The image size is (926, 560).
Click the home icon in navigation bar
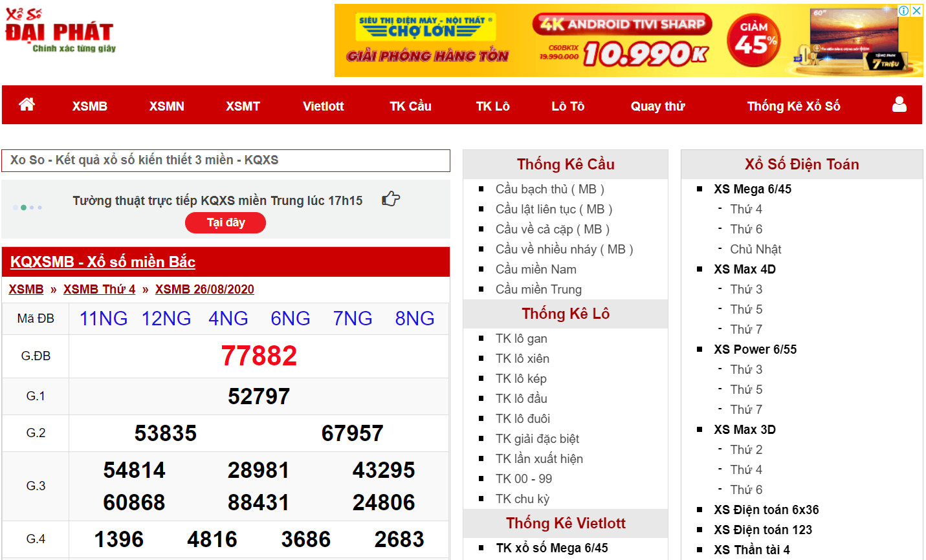point(27,105)
